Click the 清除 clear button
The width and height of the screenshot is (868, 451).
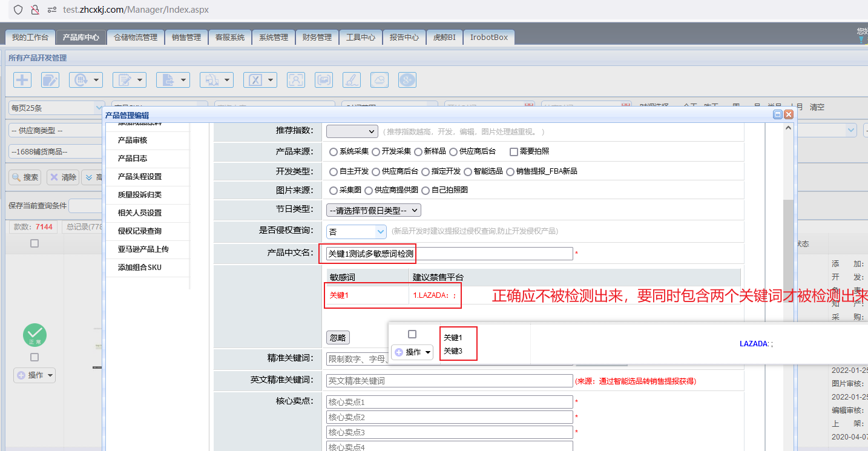63,177
